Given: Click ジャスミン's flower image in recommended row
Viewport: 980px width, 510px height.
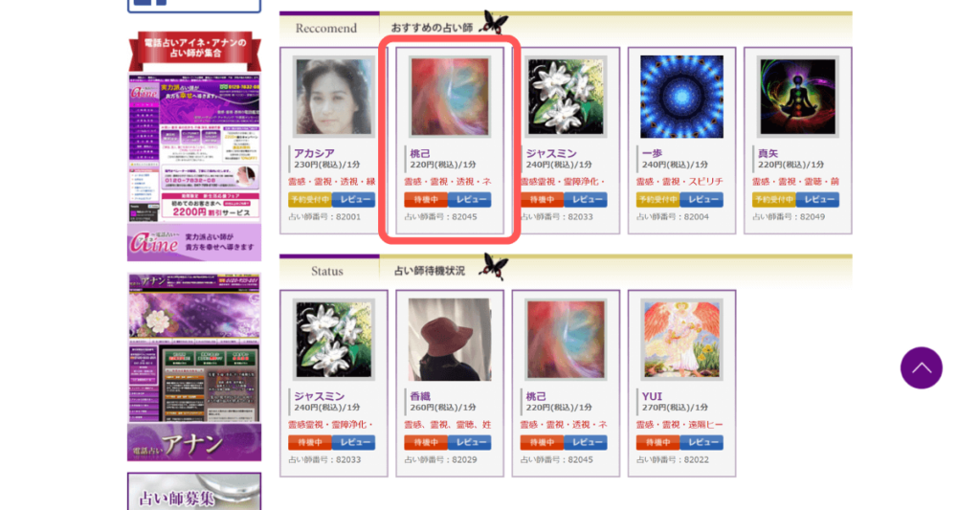Looking at the screenshot, I should click(x=566, y=97).
